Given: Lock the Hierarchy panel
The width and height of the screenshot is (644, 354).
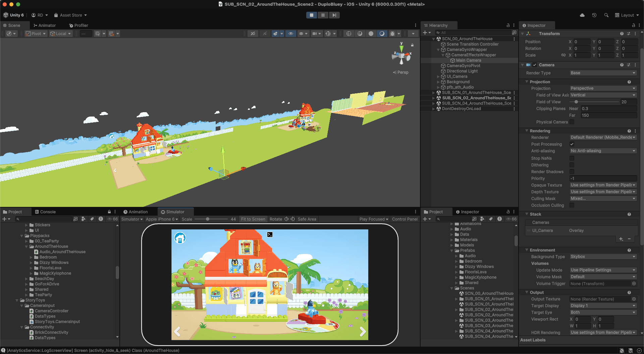Looking at the screenshot, I should pos(508,26).
